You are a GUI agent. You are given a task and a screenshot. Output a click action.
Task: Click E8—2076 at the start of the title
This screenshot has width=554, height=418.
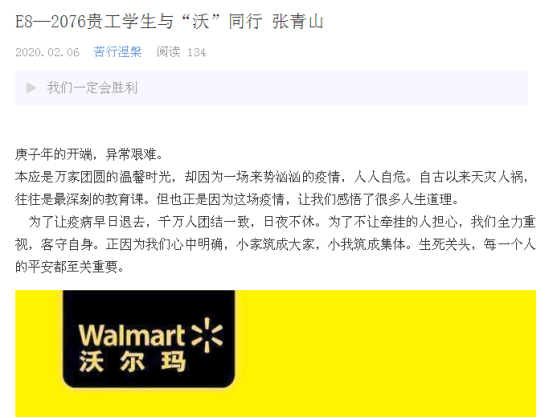click(51, 22)
